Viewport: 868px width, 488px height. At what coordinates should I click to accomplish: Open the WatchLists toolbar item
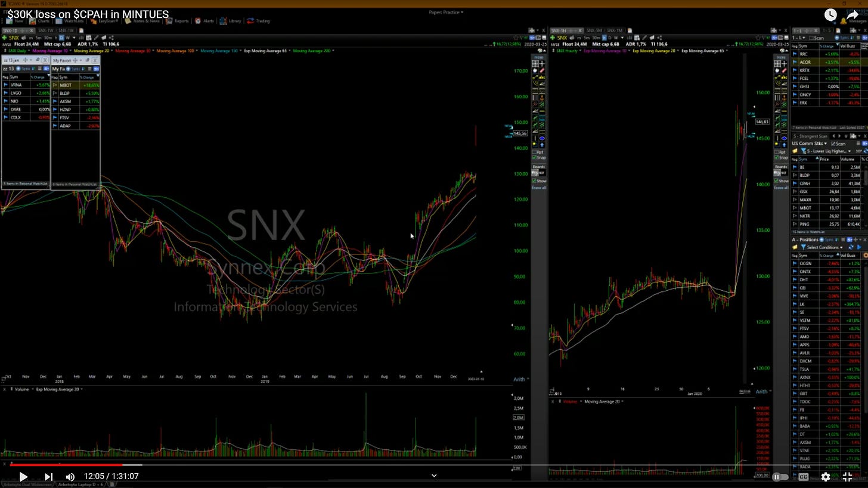click(x=70, y=21)
